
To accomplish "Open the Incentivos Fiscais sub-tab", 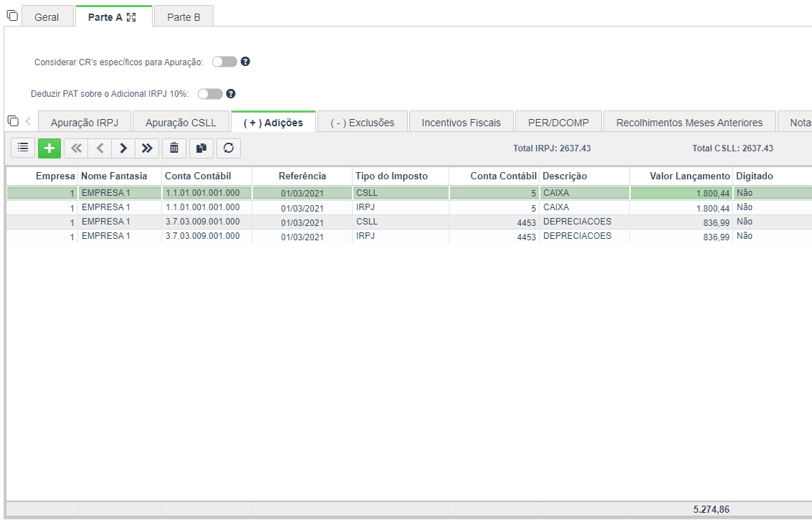I will pos(461,123).
